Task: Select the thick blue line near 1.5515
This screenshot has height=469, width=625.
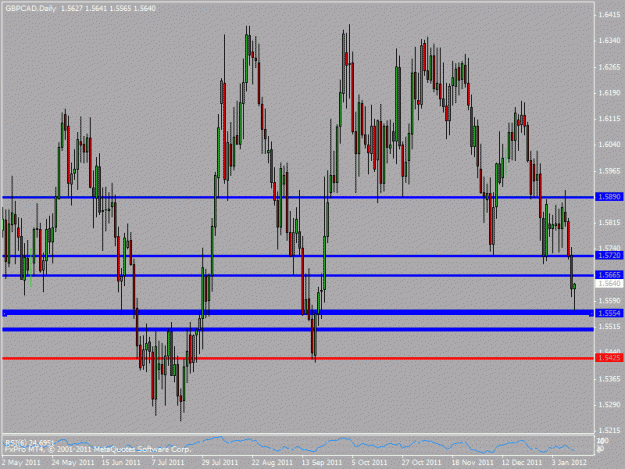Action: (x=298, y=330)
